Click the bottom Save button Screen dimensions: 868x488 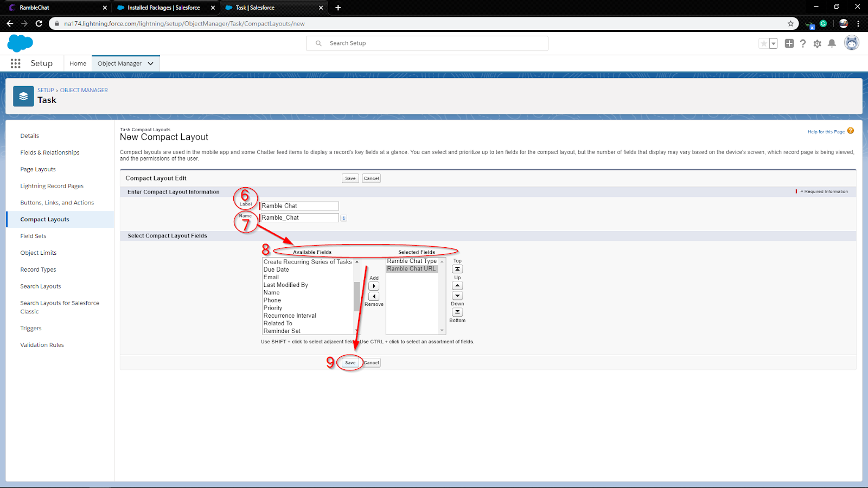[350, 363]
